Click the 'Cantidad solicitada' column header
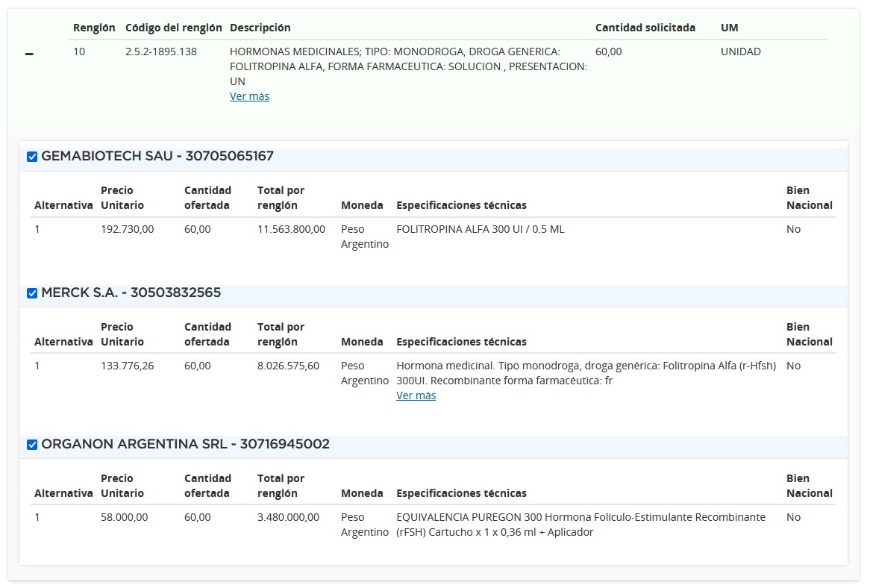 [645, 28]
